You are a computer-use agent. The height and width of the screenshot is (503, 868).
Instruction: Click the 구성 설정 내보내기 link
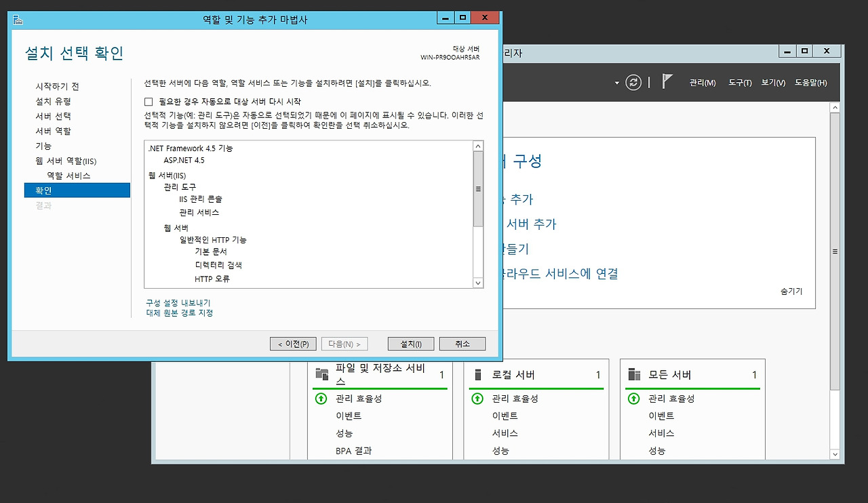pos(178,302)
